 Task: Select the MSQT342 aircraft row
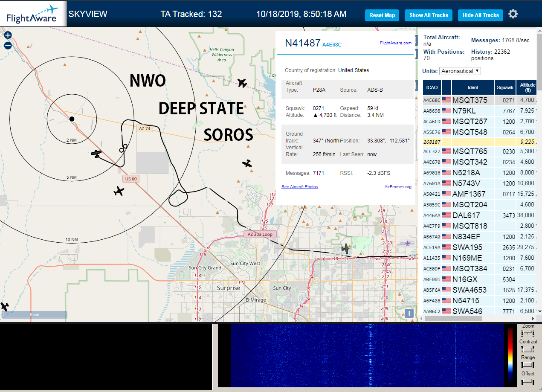click(x=479, y=162)
